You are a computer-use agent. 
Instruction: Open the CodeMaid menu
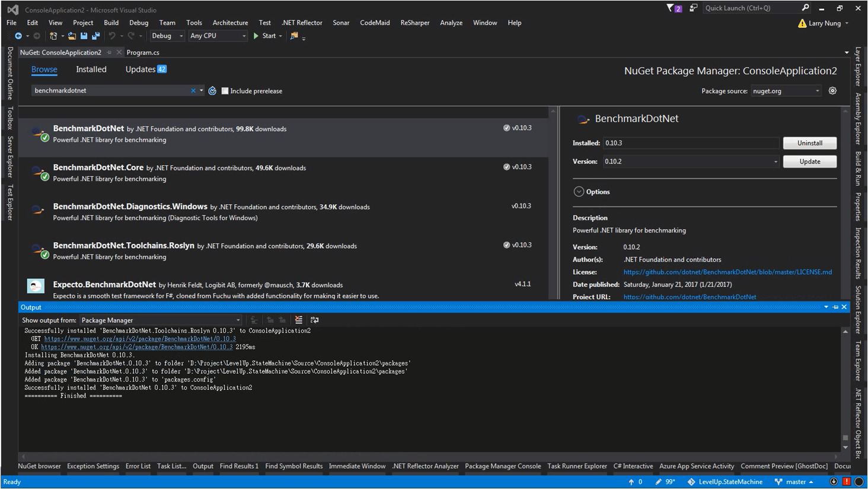click(375, 23)
